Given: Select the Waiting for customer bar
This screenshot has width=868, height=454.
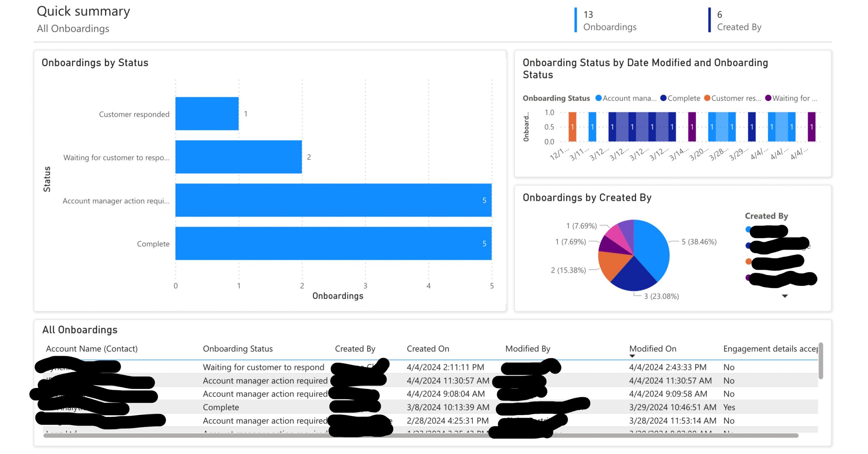Looking at the screenshot, I should (x=238, y=157).
